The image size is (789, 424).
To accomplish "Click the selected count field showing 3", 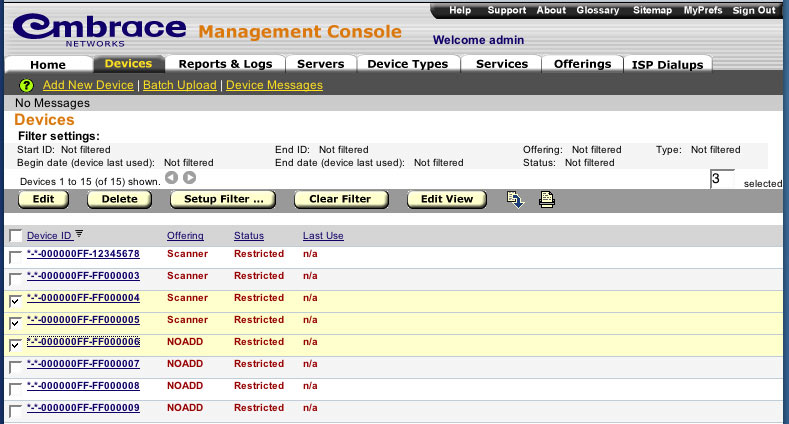I will (722, 179).
